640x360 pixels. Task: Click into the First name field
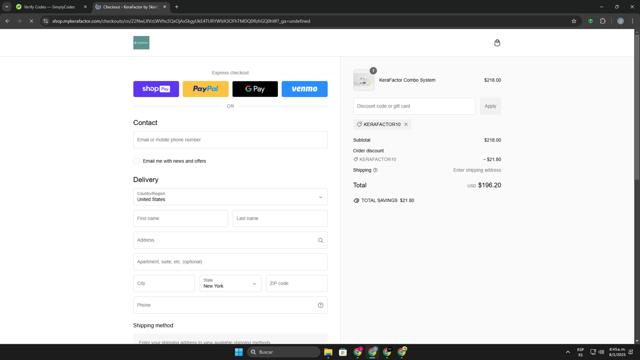tap(180, 218)
